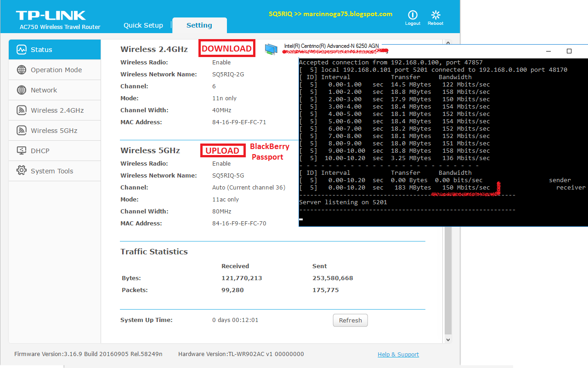Click the Wireless 2.4GHz section heading

click(x=154, y=49)
